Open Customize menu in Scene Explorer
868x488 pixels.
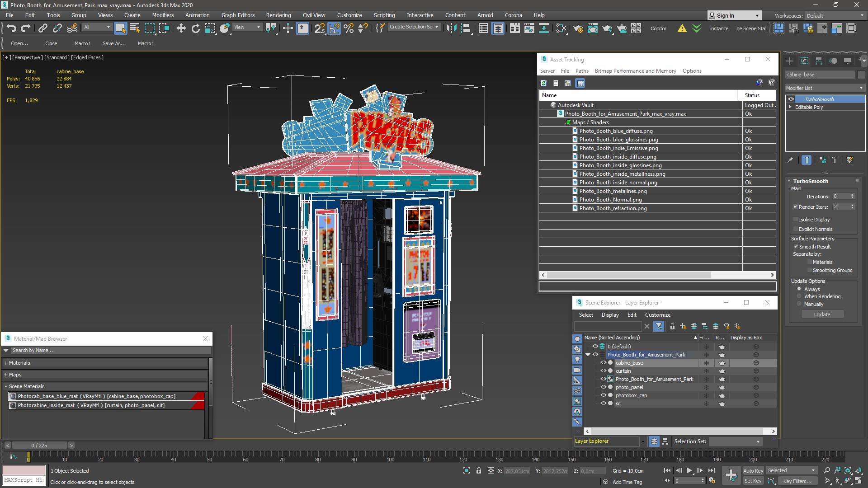pyautogui.click(x=657, y=315)
